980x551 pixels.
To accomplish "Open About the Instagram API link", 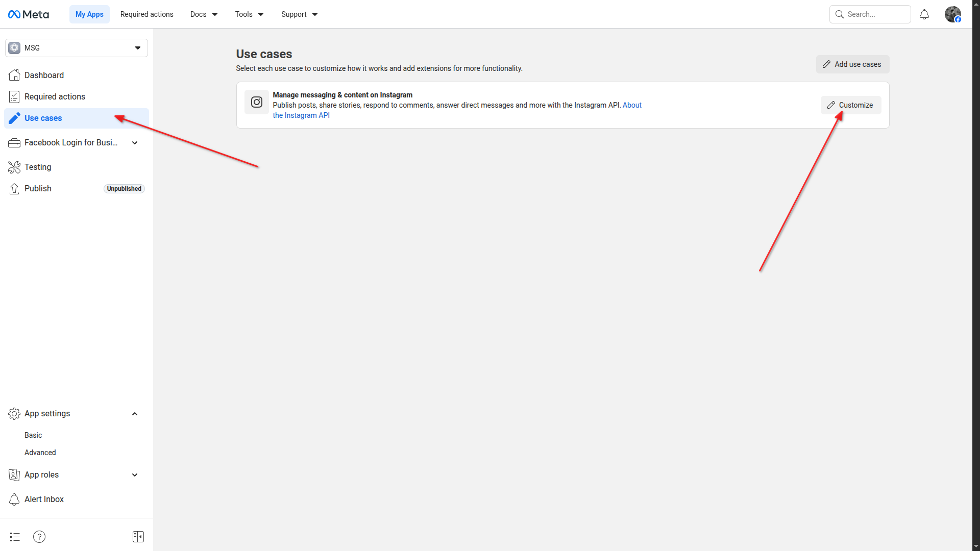I will tap(632, 105).
